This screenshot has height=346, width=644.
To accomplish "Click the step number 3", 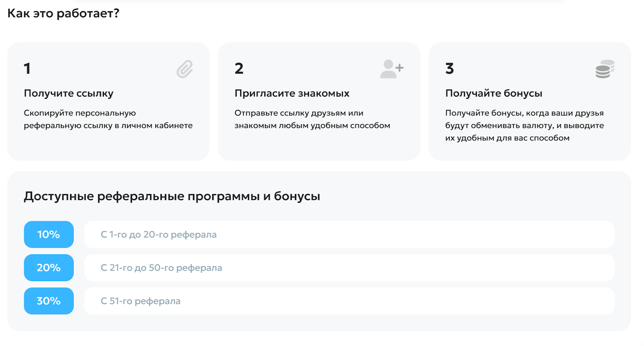I will pyautogui.click(x=450, y=69).
